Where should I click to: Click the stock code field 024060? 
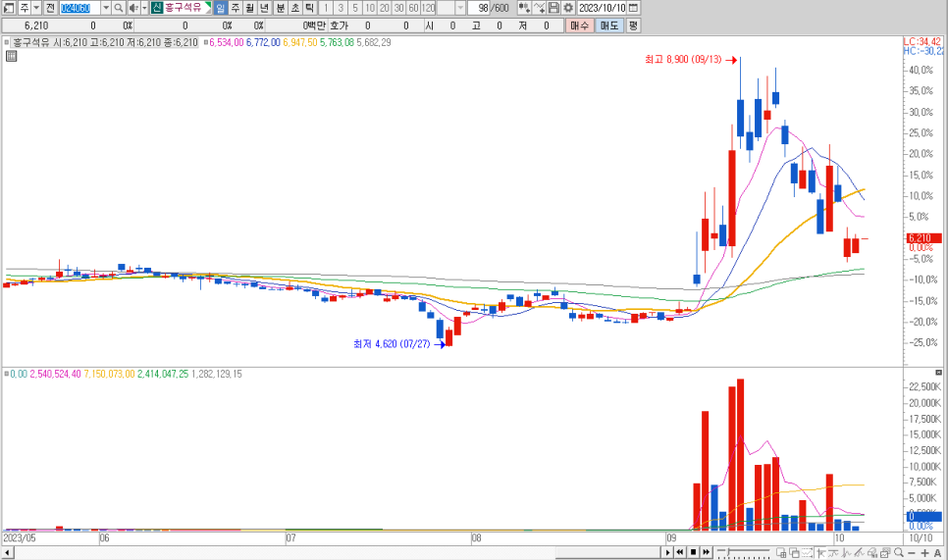click(x=79, y=8)
